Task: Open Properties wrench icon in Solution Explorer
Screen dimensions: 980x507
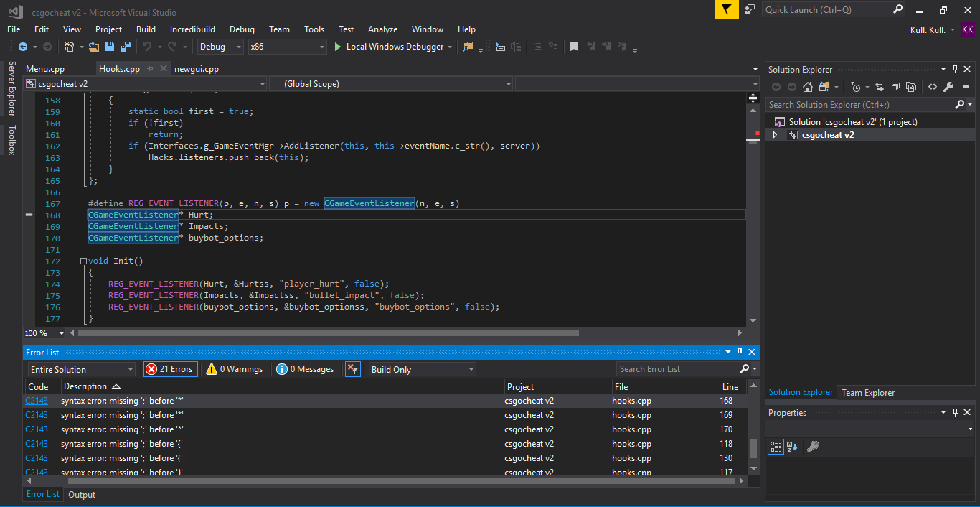Action: tap(948, 87)
